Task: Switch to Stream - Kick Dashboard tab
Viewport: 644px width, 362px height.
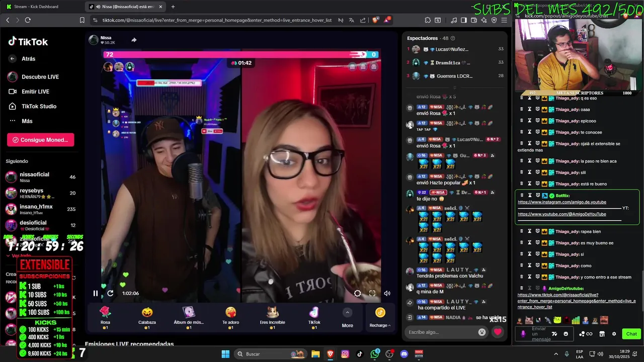Action: point(41,7)
